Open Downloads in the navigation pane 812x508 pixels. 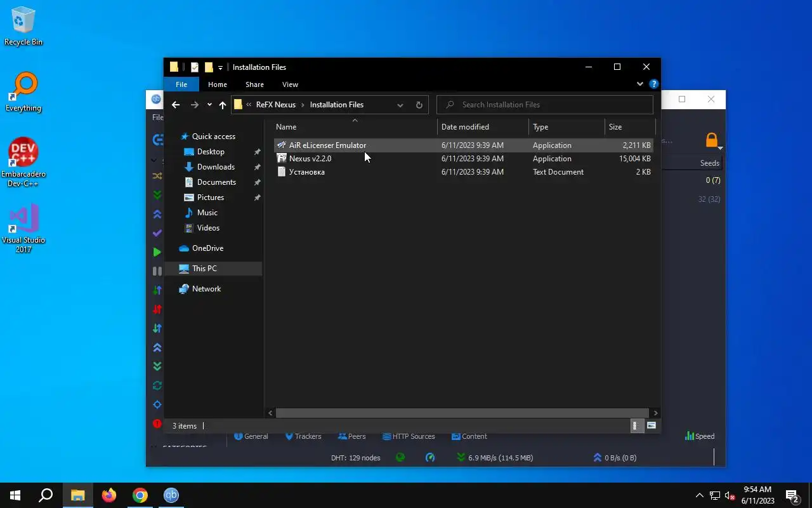coord(216,167)
